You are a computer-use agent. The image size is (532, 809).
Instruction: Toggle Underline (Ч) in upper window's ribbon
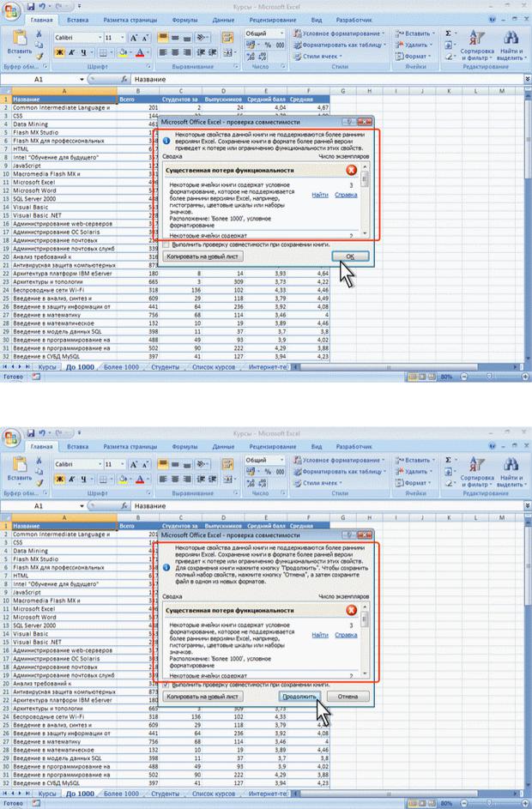coord(82,52)
